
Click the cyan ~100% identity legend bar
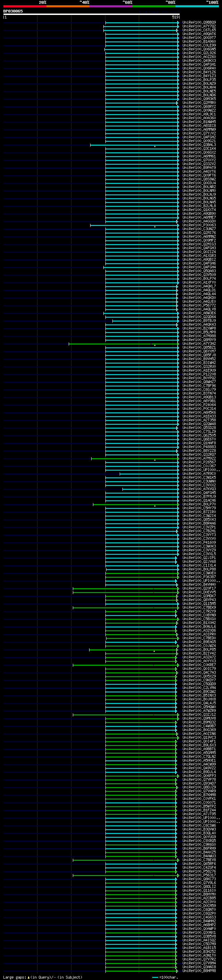pyautogui.click(x=197, y=6)
